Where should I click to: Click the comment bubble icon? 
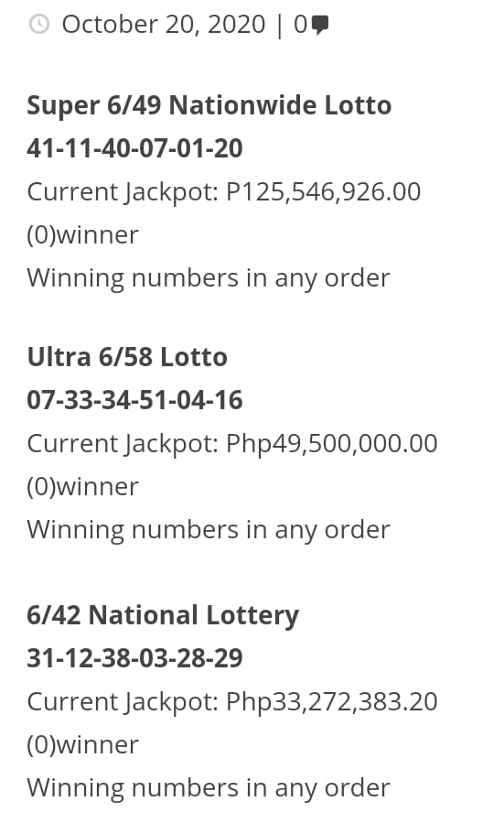[x=320, y=25]
